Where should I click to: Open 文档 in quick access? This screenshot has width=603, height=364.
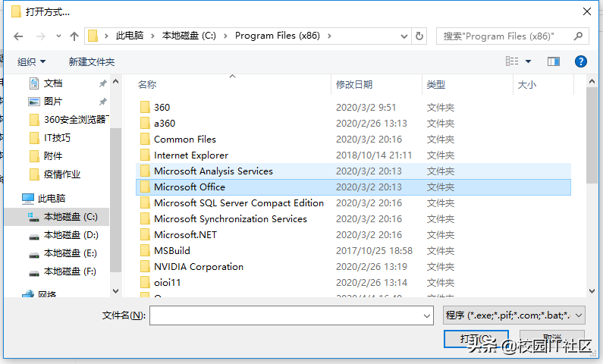point(53,83)
